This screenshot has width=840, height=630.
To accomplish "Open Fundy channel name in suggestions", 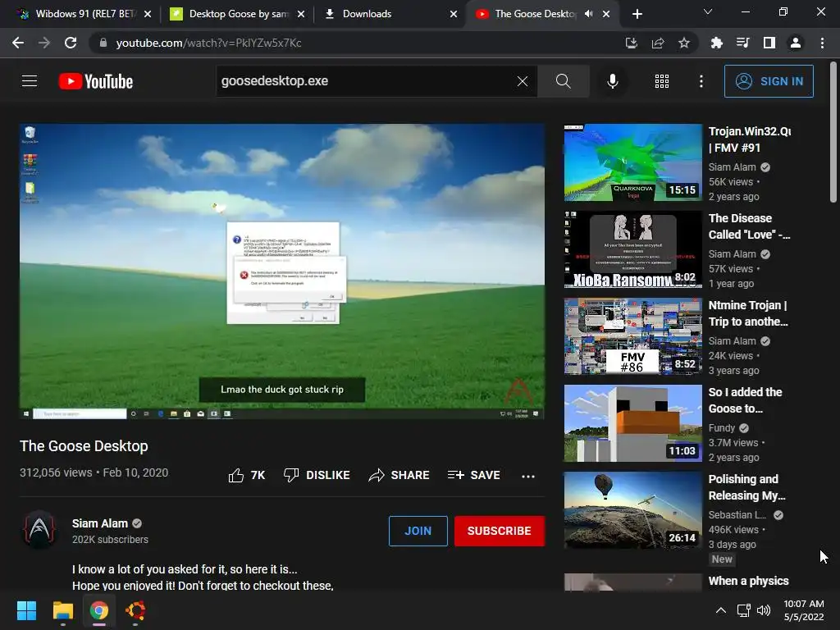I will coord(722,428).
